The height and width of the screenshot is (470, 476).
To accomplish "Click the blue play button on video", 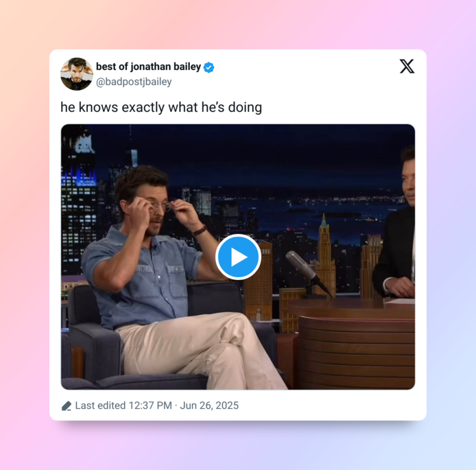I will [238, 257].
